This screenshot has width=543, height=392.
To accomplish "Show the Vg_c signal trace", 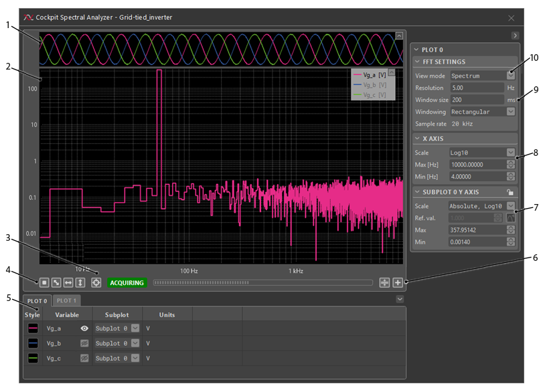I will point(85,358).
